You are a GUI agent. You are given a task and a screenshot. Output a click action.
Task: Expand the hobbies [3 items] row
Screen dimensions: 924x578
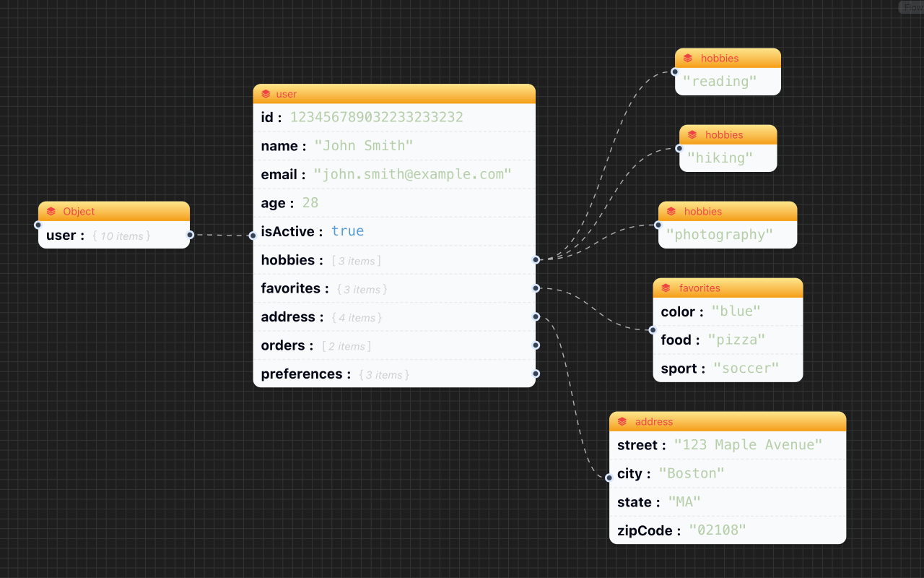click(356, 261)
